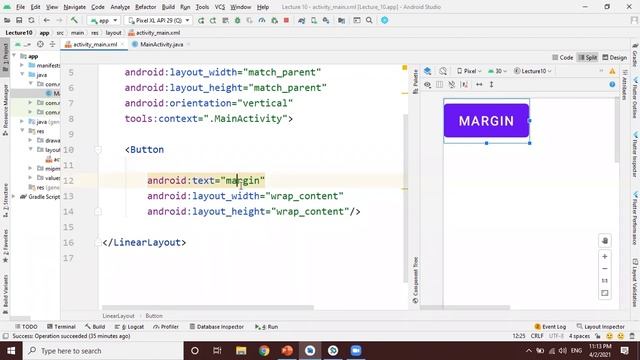Image resolution: width=640 pixels, height=360 pixels.
Task: Open the Layout Inspector button
Action: pyautogui.click(x=600, y=327)
